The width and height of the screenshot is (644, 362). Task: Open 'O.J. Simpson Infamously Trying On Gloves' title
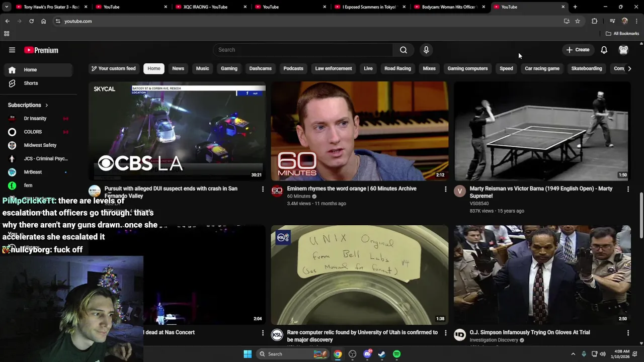[x=530, y=332]
